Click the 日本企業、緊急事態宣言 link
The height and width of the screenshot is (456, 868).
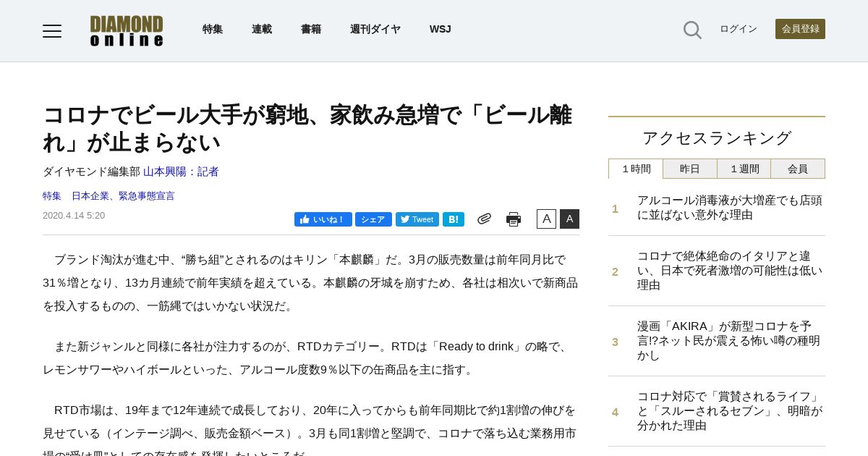pos(123,196)
